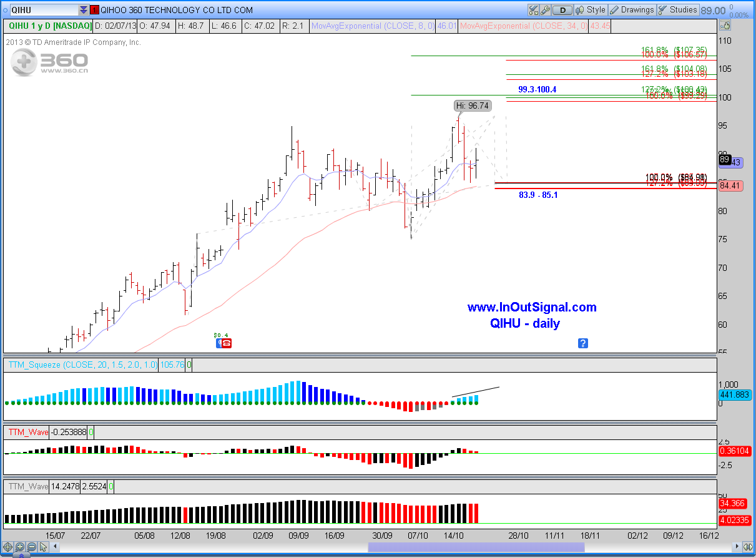The image size is (756, 558).
Task: Click the 84.41 red price tag
Action: [x=730, y=185]
